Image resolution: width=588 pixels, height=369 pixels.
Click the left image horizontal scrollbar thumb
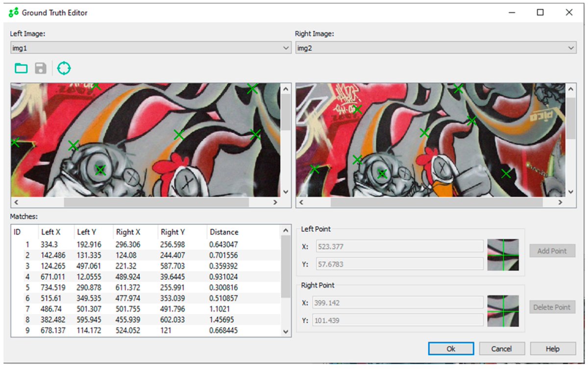(156, 202)
